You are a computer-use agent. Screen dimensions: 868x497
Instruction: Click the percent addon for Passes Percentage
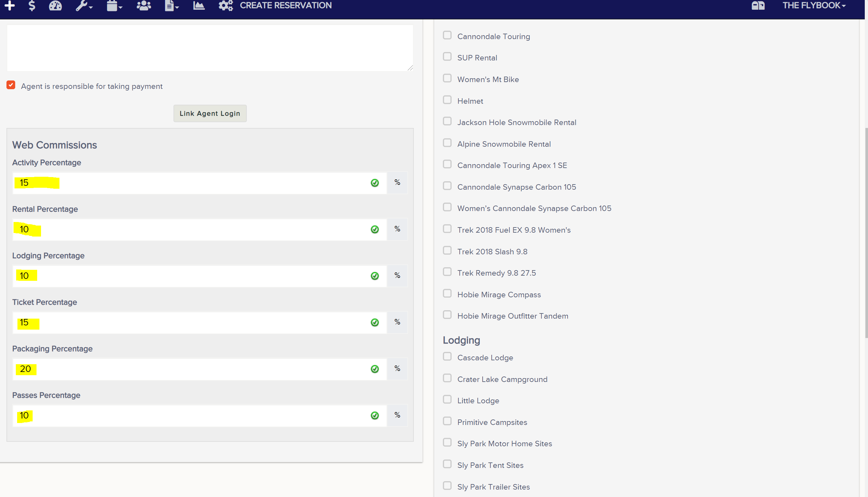[397, 416]
